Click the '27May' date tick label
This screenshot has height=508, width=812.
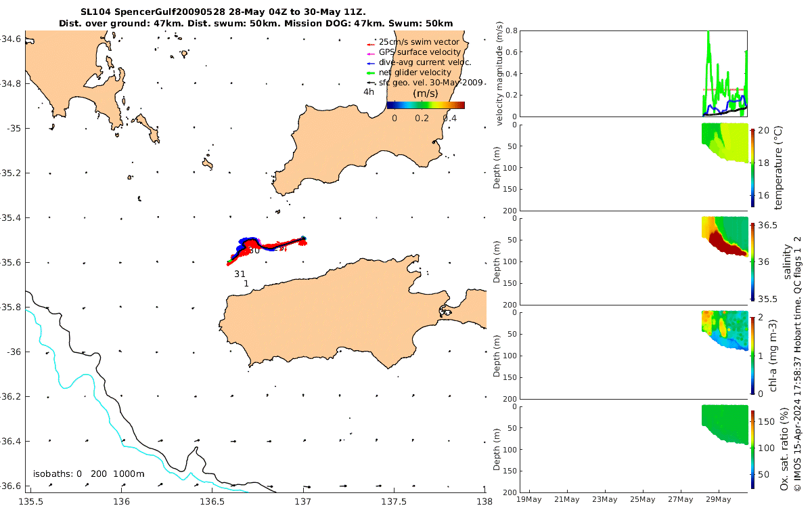(680, 500)
